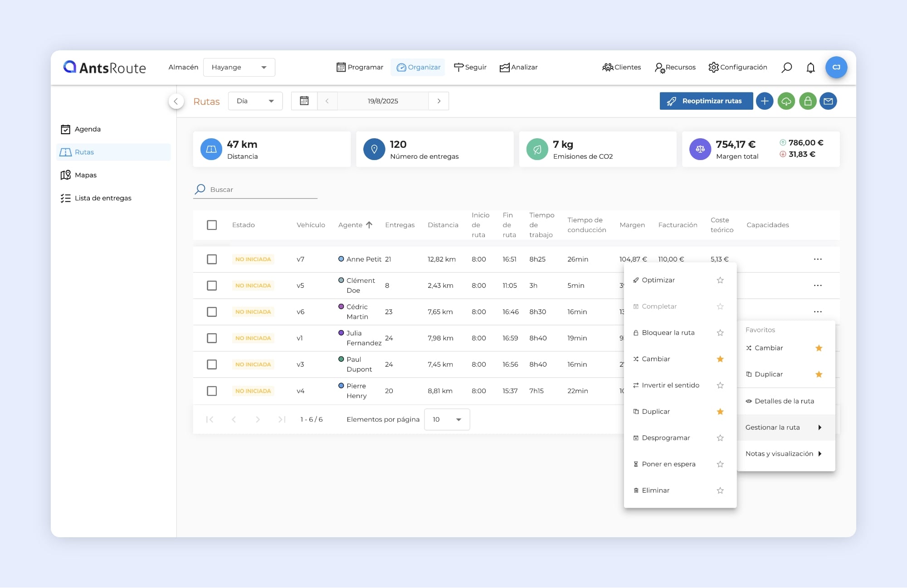
Task: Select Anne Petit route checkbox
Action: 212,259
